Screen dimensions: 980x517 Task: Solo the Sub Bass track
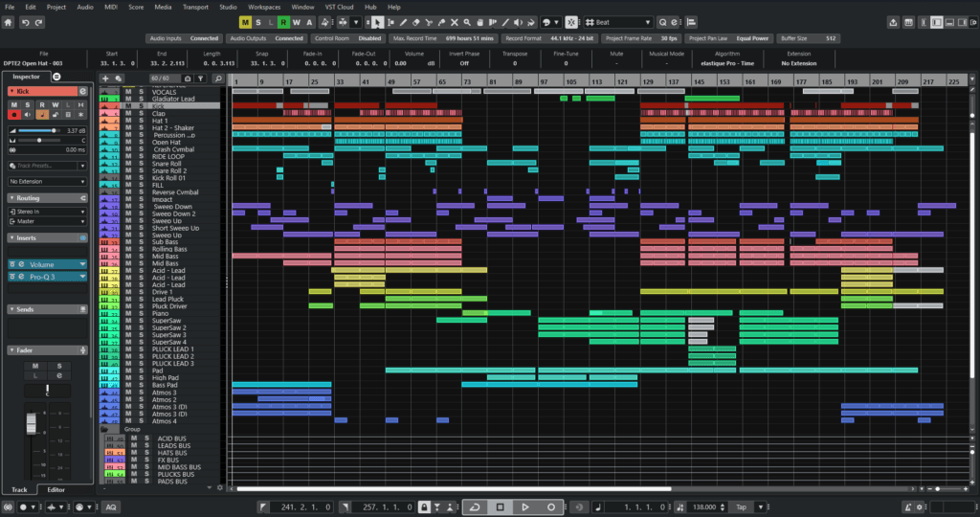tap(142, 242)
